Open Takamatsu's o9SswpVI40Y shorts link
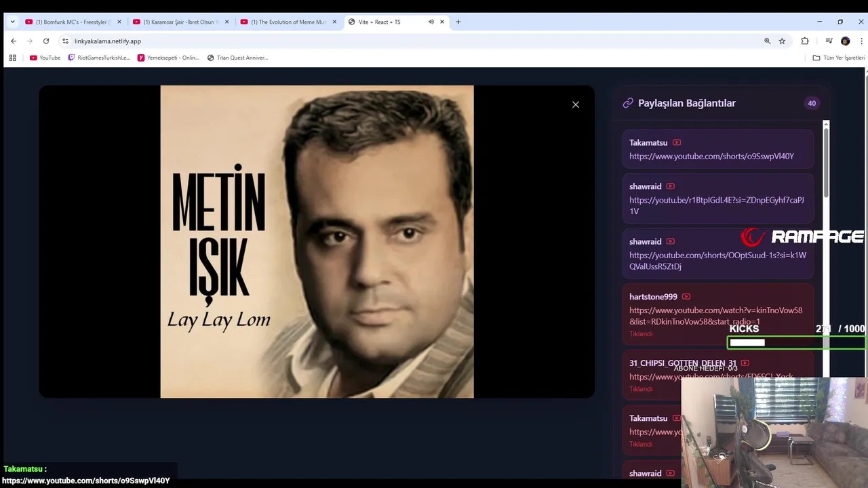The image size is (868, 488). click(711, 156)
